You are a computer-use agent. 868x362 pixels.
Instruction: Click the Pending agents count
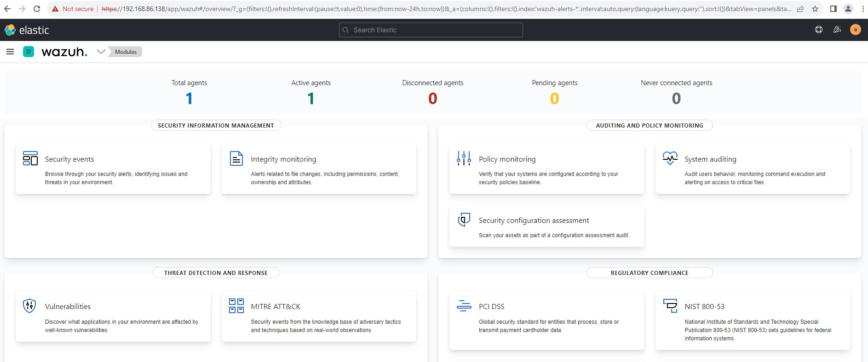(x=555, y=99)
